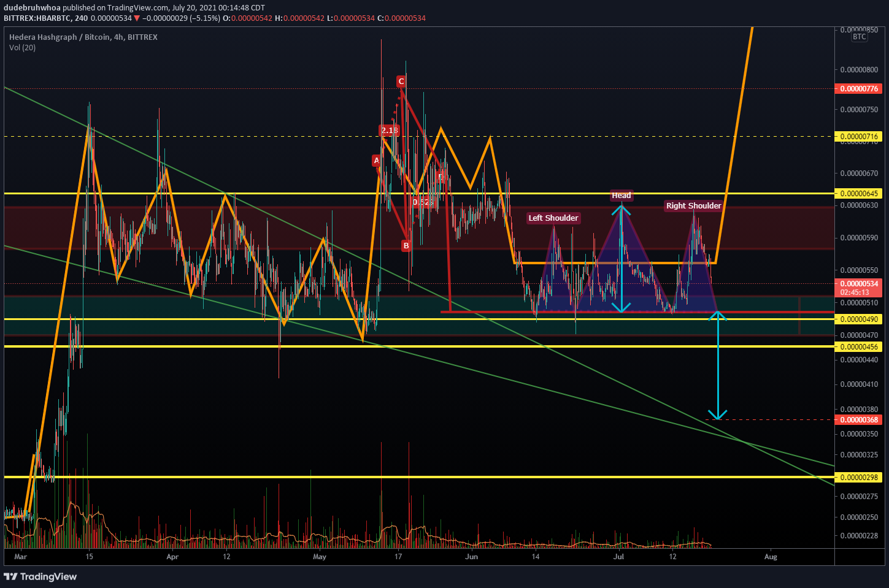Click the 'May' date on time axis
Viewport: 889px width, 588px height.
tap(320, 557)
